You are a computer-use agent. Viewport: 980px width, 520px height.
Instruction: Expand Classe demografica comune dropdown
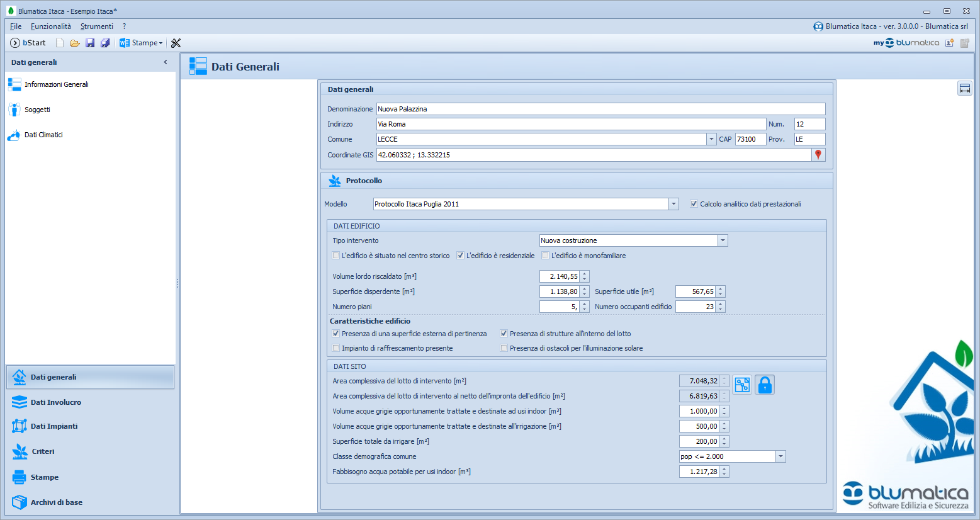[780, 456]
